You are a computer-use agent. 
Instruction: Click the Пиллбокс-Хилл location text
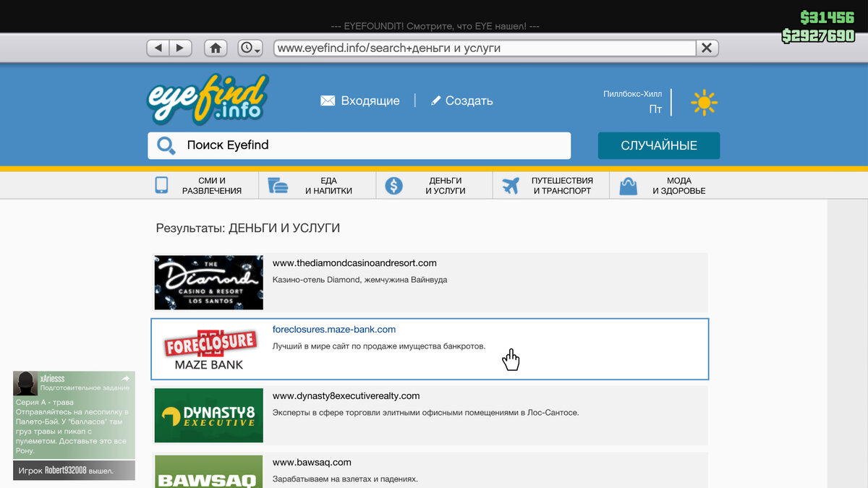pos(632,94)
